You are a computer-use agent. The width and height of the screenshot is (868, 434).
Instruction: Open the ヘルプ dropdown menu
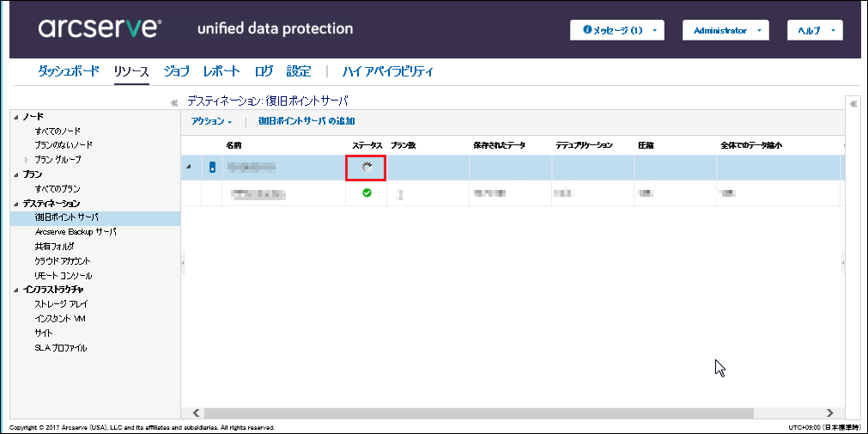(815, 30)
